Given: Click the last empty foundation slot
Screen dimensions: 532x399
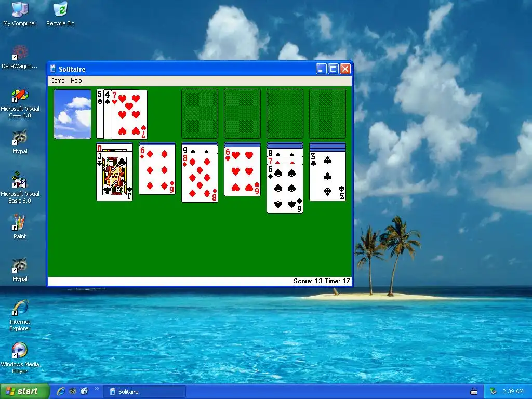Looking at the screenshot, I should pos(327,114).
